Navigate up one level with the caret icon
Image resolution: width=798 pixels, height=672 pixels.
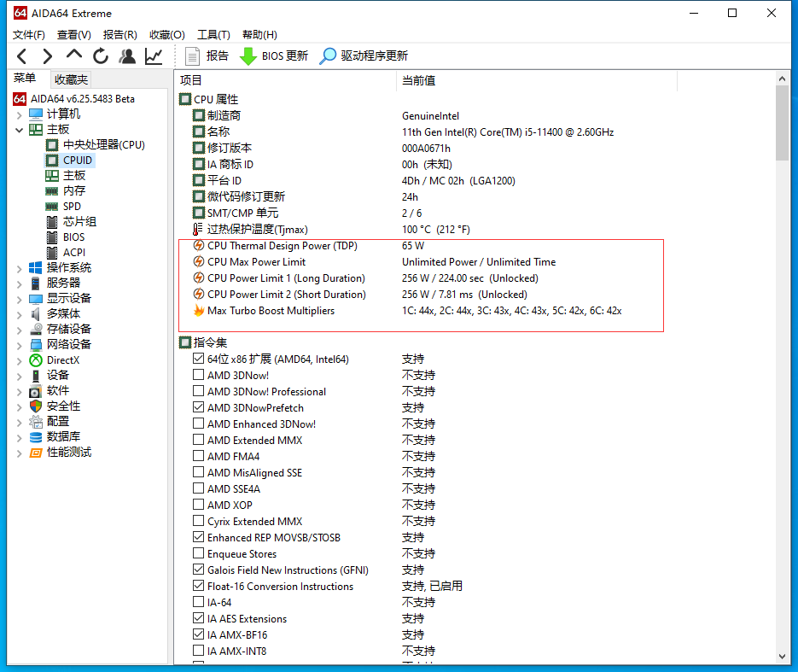(x=73, y=55)
